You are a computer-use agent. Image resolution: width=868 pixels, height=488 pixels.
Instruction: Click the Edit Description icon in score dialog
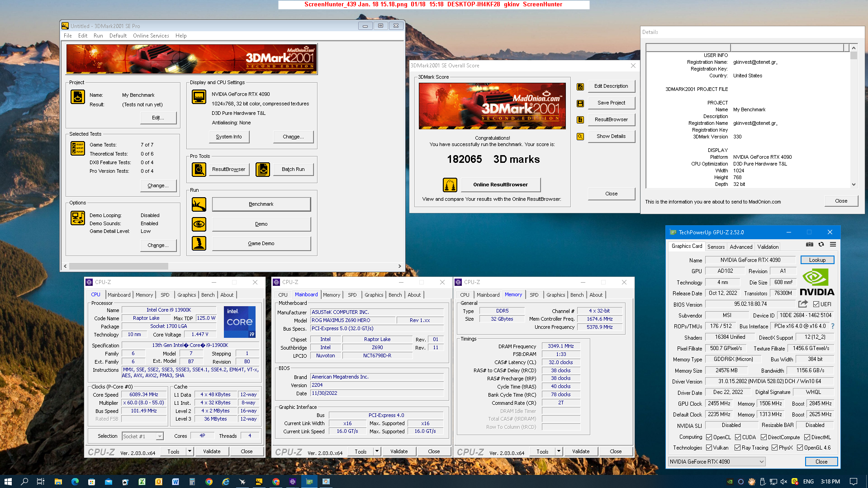point(580,86)
